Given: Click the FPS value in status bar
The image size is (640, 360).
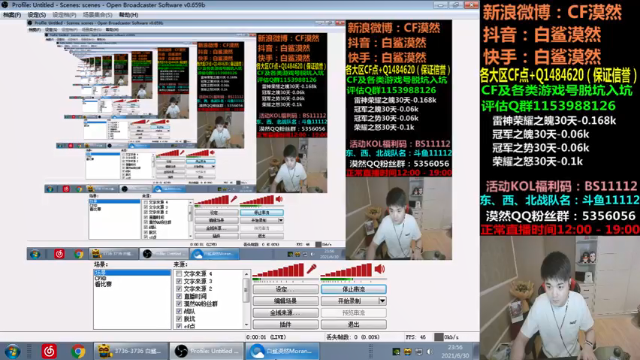Looking at the screenshot, I should tap(416, 337).
